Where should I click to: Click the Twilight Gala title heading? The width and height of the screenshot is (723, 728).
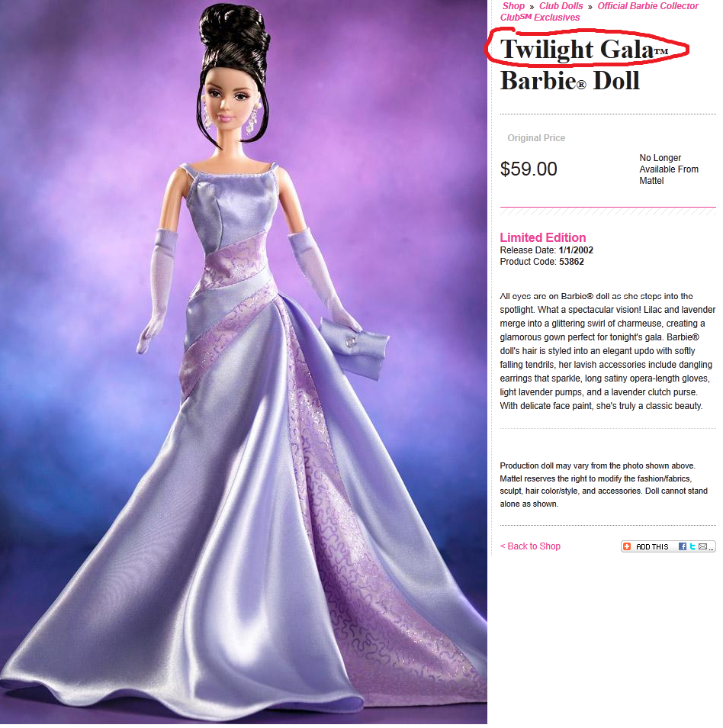click(x=584, y=49)
